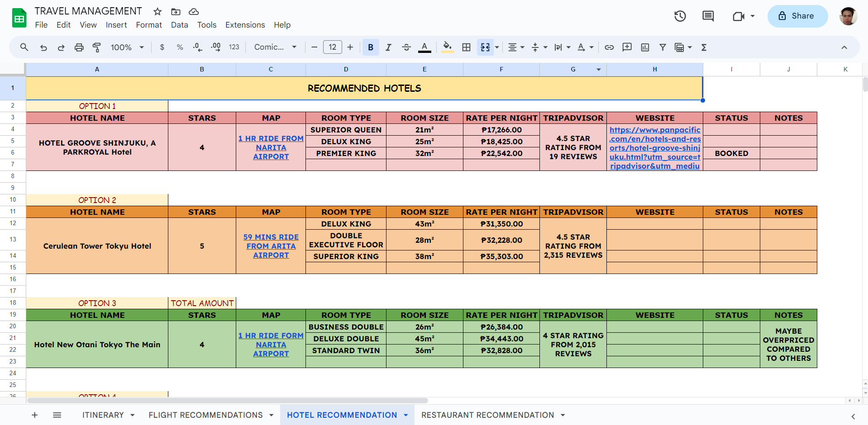Open the fill color picker

448,47
